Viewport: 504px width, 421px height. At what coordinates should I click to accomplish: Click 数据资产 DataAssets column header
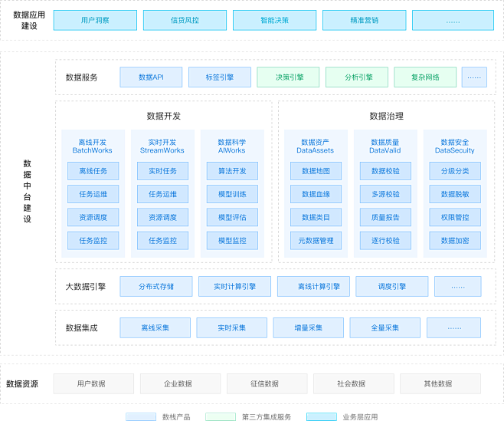316,146
